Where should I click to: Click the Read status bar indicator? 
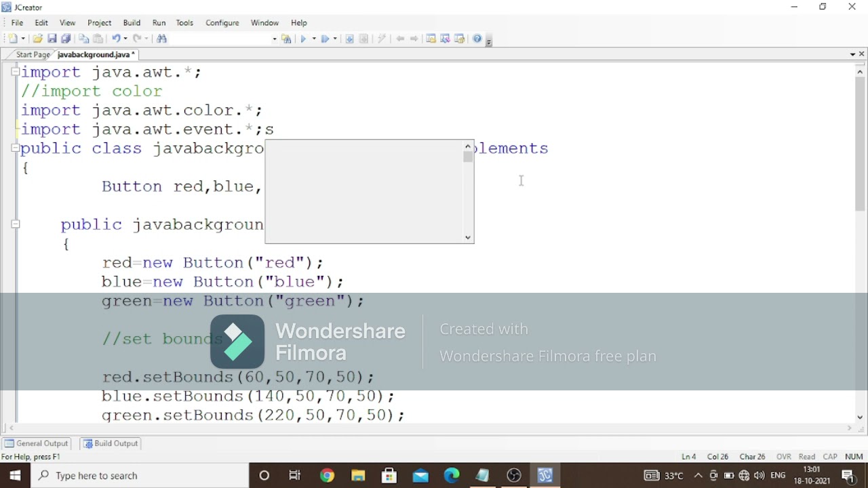807,457
